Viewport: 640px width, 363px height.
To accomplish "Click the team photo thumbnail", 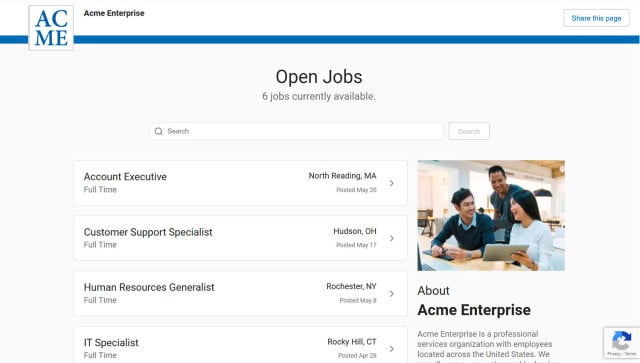I will click(491, 216).
